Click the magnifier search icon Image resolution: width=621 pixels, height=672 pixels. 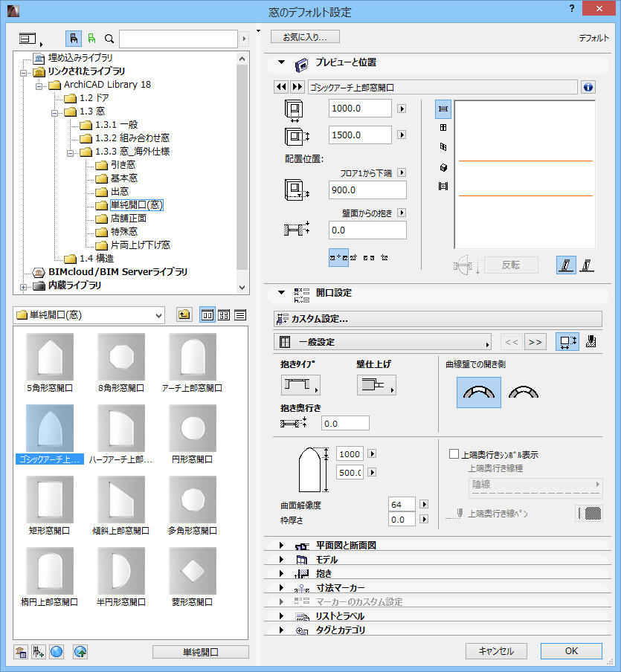(x=109, y=39)
